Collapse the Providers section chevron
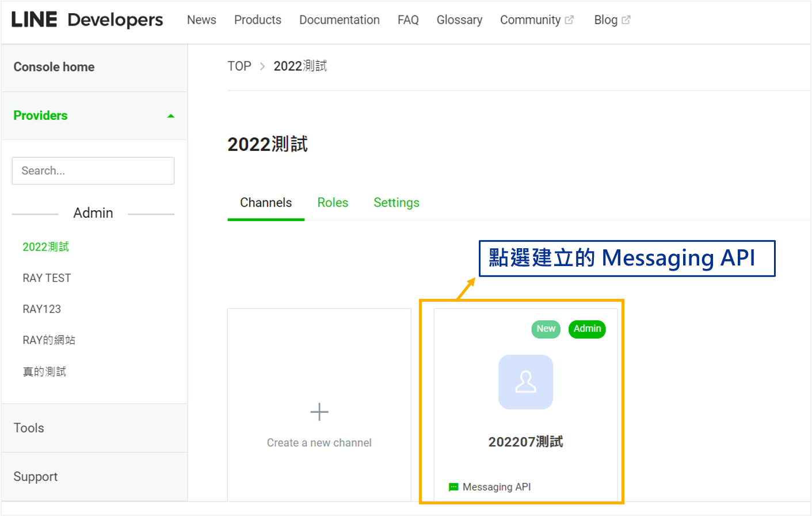The image size is (812, 516). coord(171,115)
